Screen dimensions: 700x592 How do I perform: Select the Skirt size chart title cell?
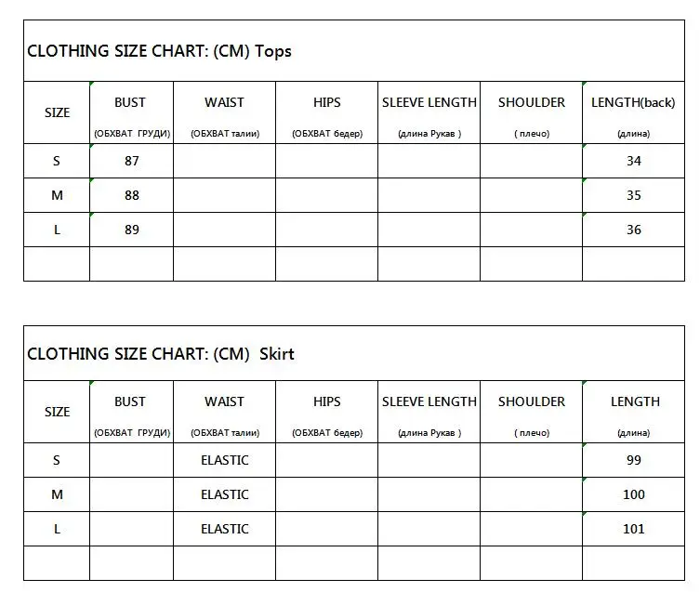(x=354, y=353)
